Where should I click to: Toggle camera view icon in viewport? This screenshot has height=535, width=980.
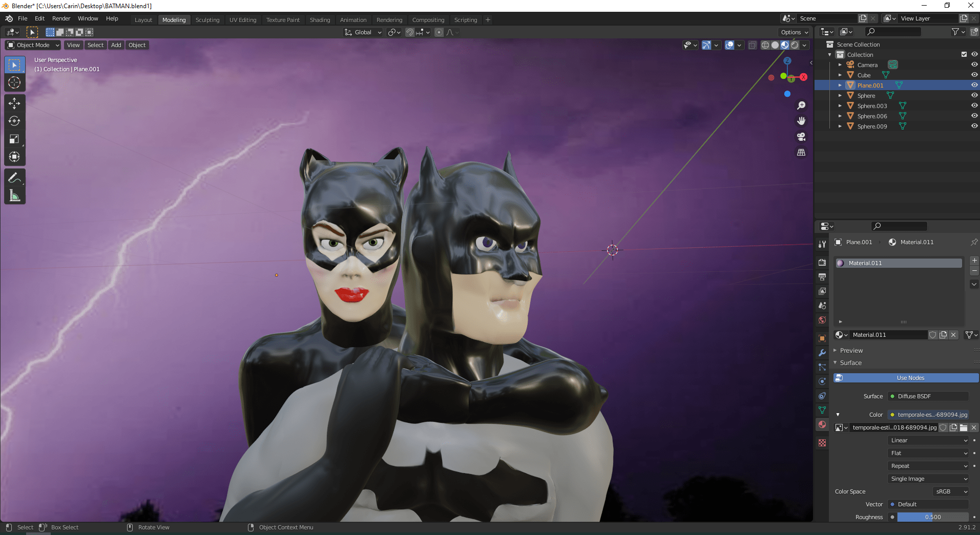[801, 137]
